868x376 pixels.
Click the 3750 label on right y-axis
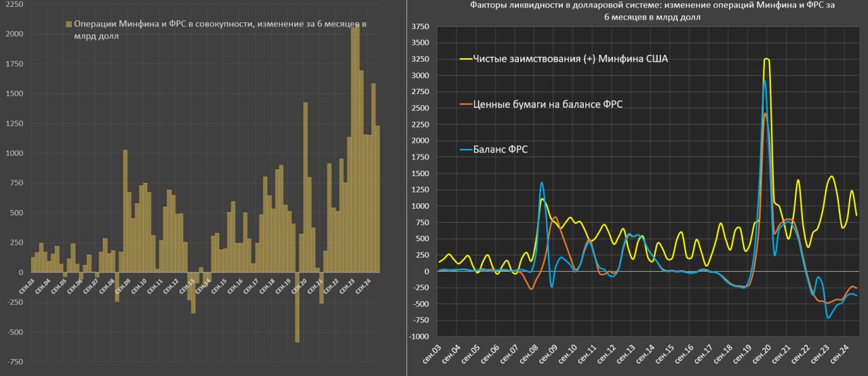[x=420, y=26]
